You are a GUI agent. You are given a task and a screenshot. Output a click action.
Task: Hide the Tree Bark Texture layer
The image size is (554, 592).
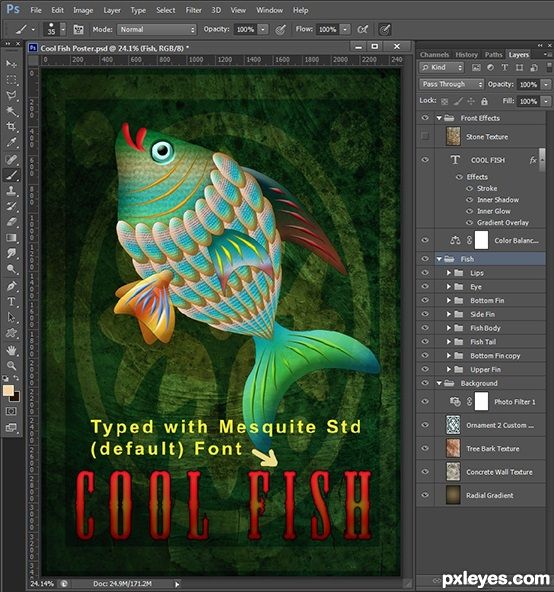tap(425, 448)
